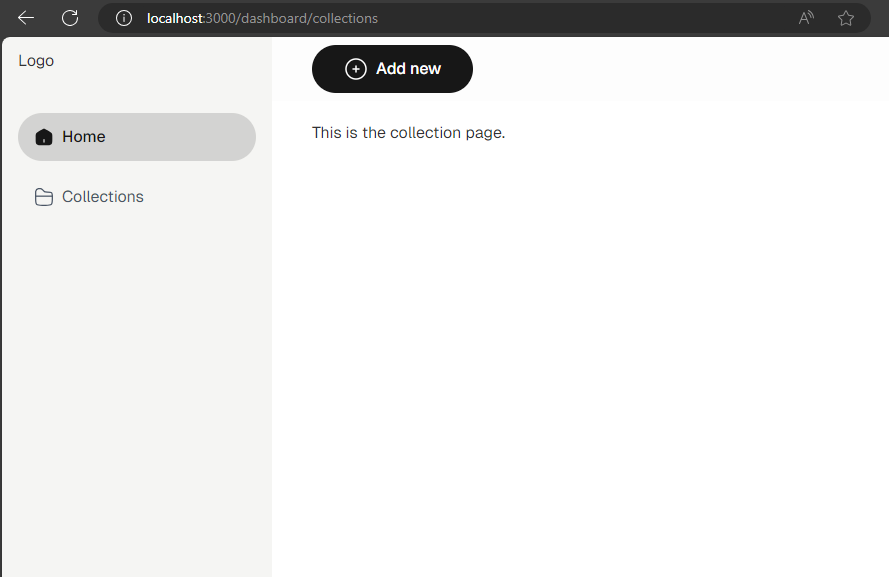This screenshot has width=889, height=577.
Task: Open the Home sidebar item
Action: 137,137
